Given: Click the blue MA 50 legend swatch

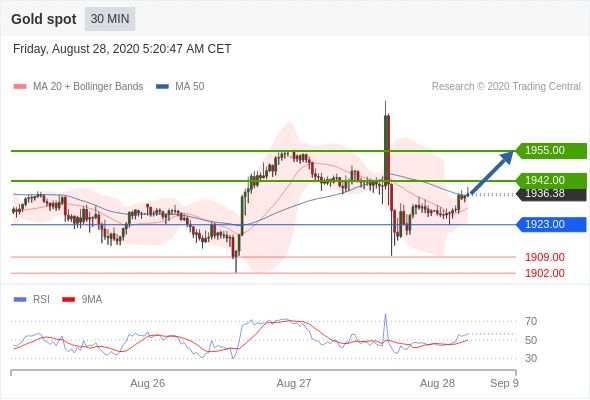Looking at the screenshot, I should pyautogui.click(x=162, y=87).
